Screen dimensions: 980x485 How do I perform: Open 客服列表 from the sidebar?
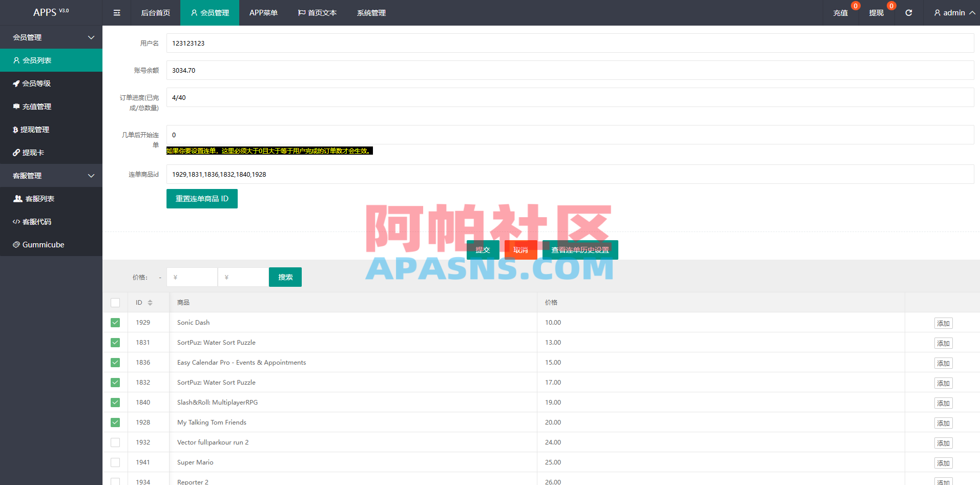pos(40,198)
